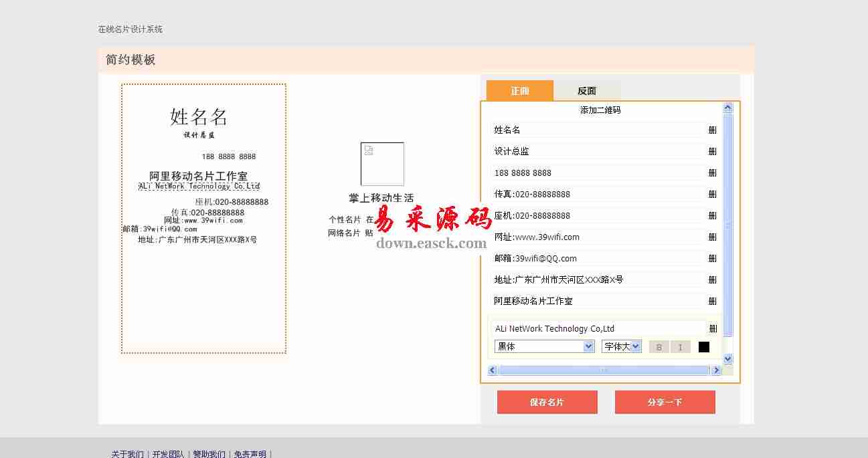Click the 删 icon beside 设计总监
The height and width of the screenshot is (458, 868).
(x=712, y=152)
